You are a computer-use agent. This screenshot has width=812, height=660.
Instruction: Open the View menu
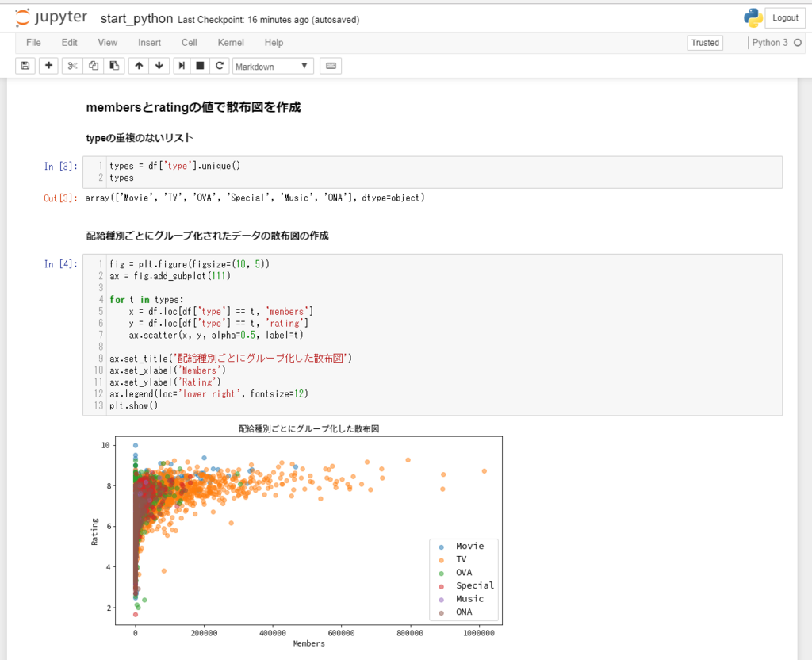point(108,43)
